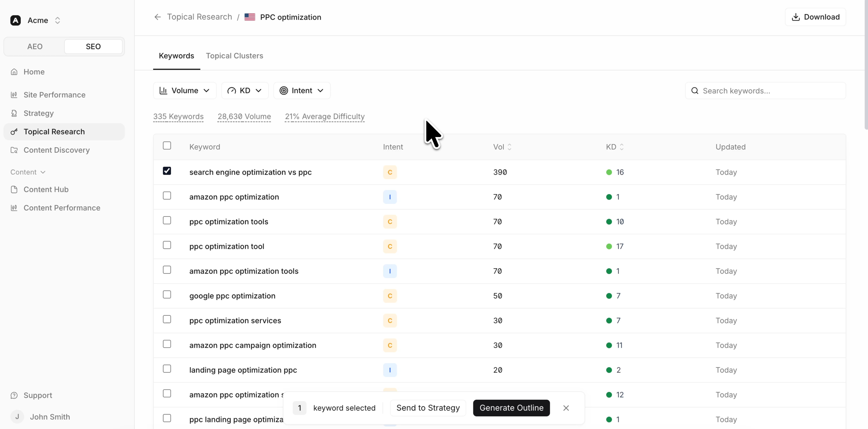This screenshot has width=868, height=429.
Task: Click Generate Outline button
Action: [512, 408]
